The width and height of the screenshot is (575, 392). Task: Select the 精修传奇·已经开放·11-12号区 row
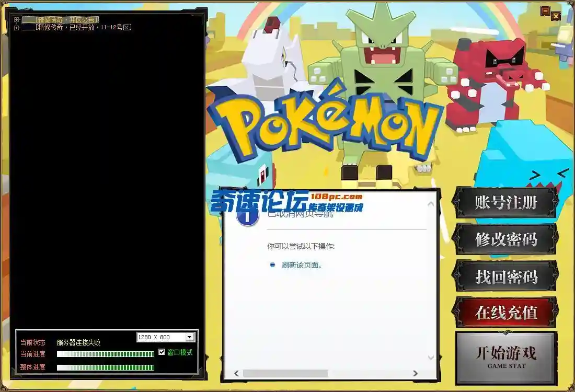[77, 28]
